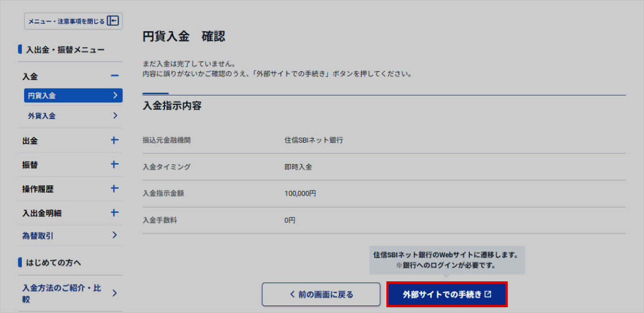This screenshot has width=644, height=313.
Task: Expand 振替 with its plus icon
Action: click(114, 165)
